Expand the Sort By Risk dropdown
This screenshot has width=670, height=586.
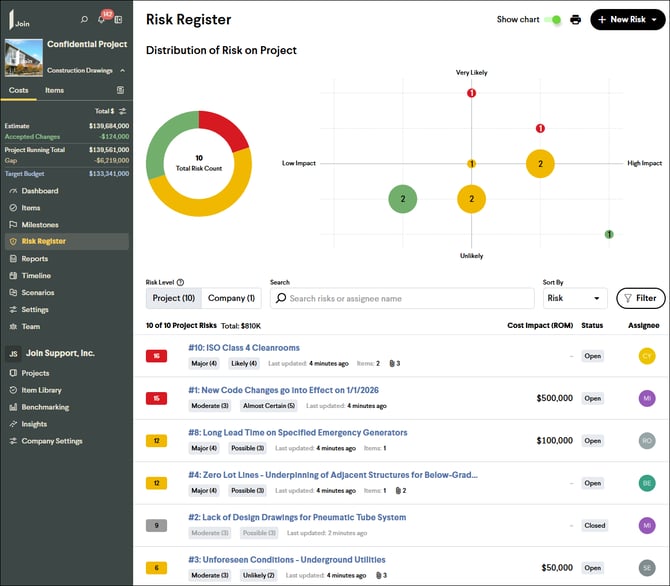pos(575,298)
